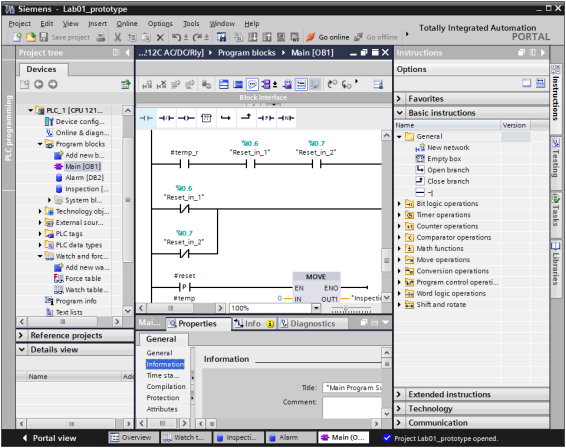Insert a normally closed contact
566x448 pixels.
[166, 118]
